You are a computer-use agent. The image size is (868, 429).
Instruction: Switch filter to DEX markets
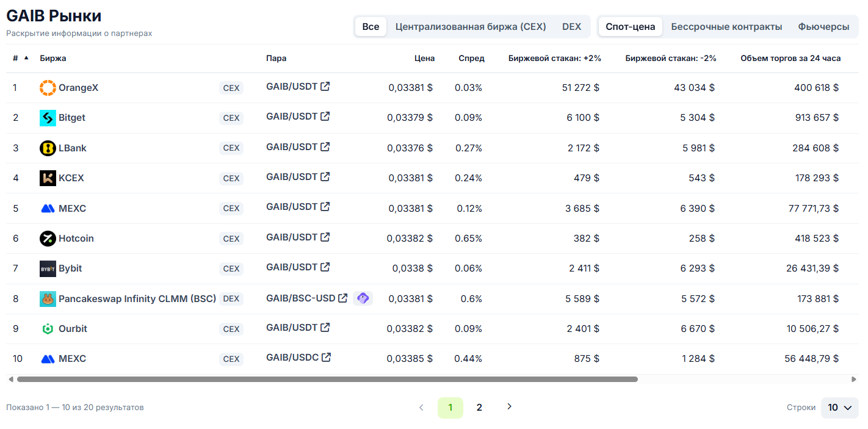coord(571,27)
